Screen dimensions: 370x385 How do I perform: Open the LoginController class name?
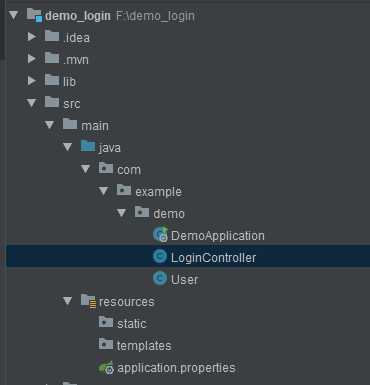pos(214,258)
